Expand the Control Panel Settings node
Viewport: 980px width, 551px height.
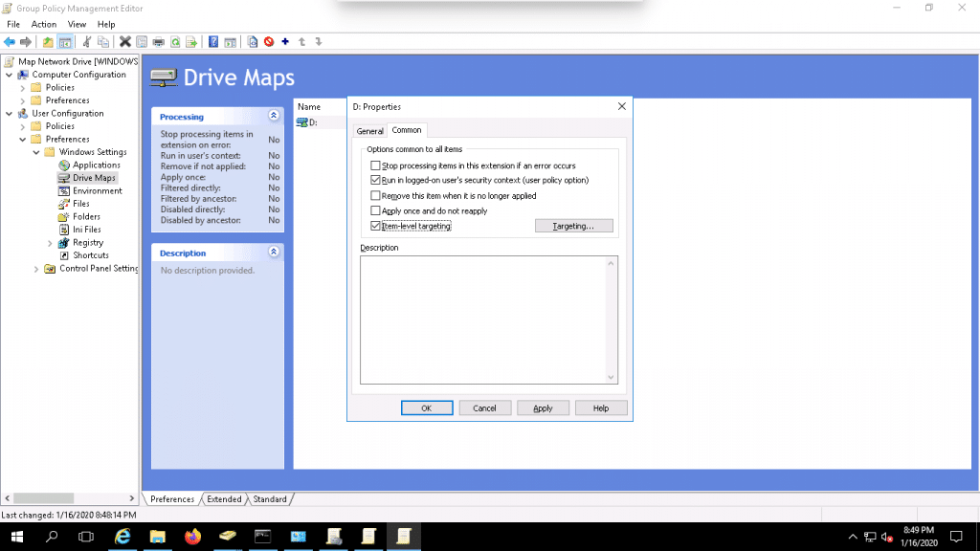(x=36, y=269)
